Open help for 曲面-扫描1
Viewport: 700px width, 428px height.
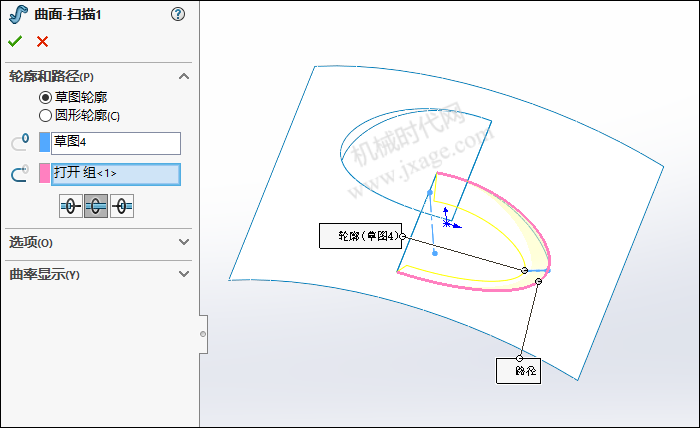[178, 14]
